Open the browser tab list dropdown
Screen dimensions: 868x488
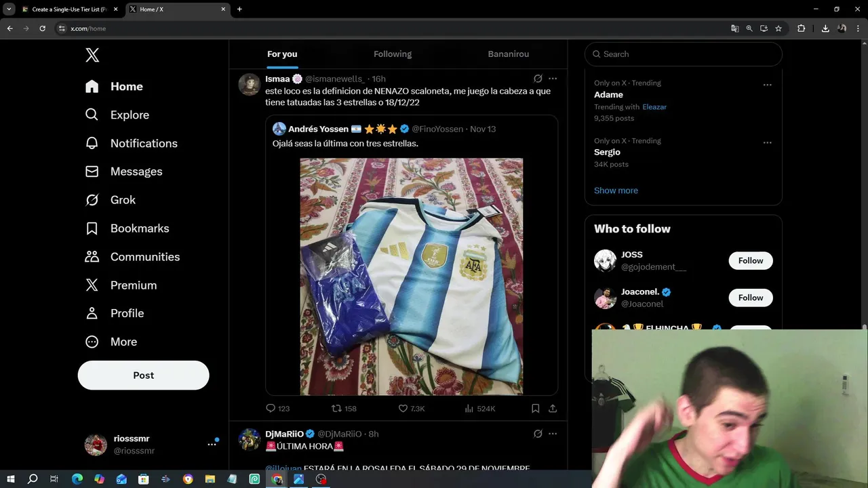coord(9,9)
